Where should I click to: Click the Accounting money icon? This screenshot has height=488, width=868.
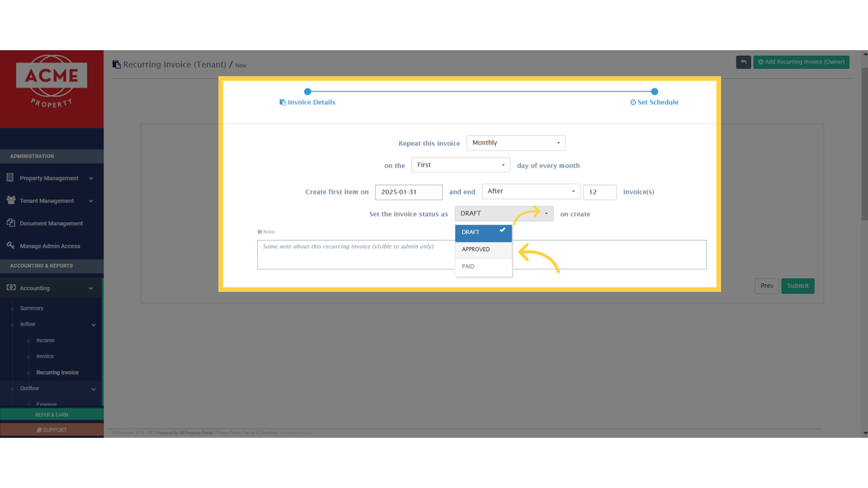11,288
